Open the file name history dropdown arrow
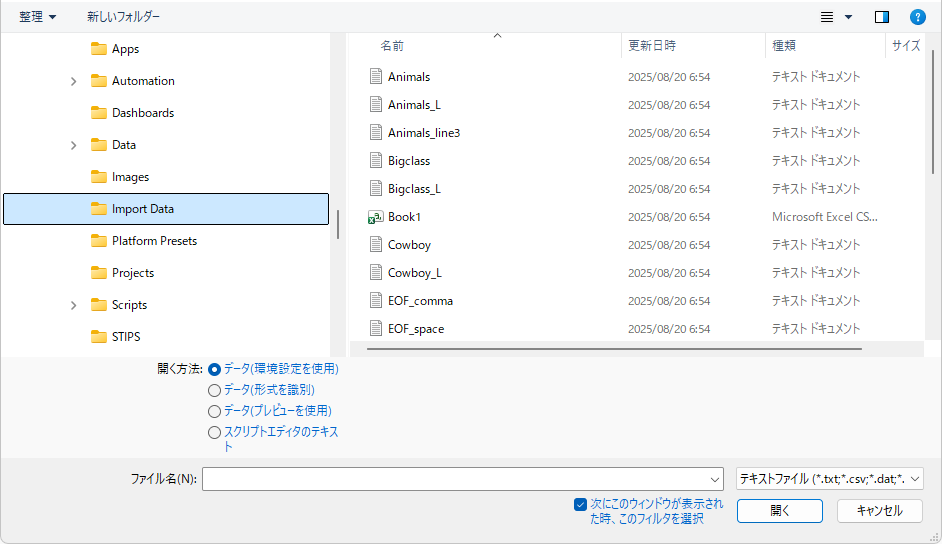This screenshot has width=942, height=544. (x=714, y=479)
